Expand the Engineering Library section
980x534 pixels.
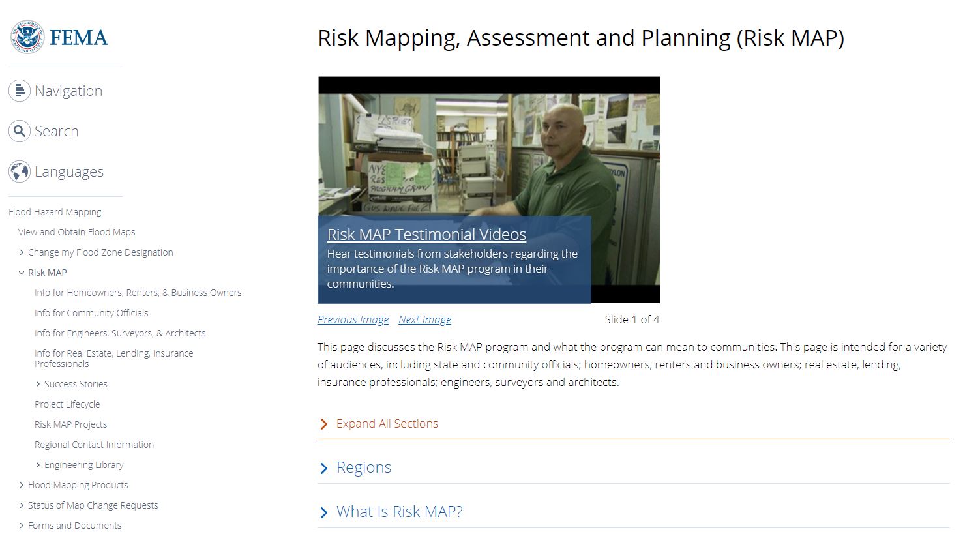[x=37, y=464]
